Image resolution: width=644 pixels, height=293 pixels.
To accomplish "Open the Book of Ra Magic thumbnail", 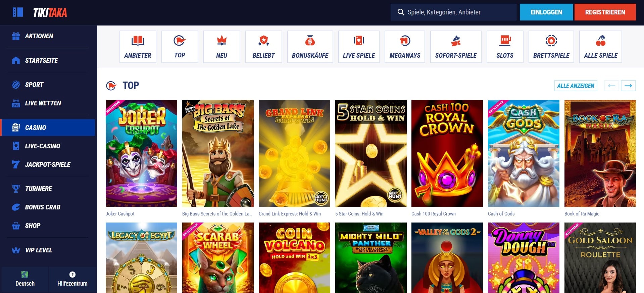I will [600, 153].
